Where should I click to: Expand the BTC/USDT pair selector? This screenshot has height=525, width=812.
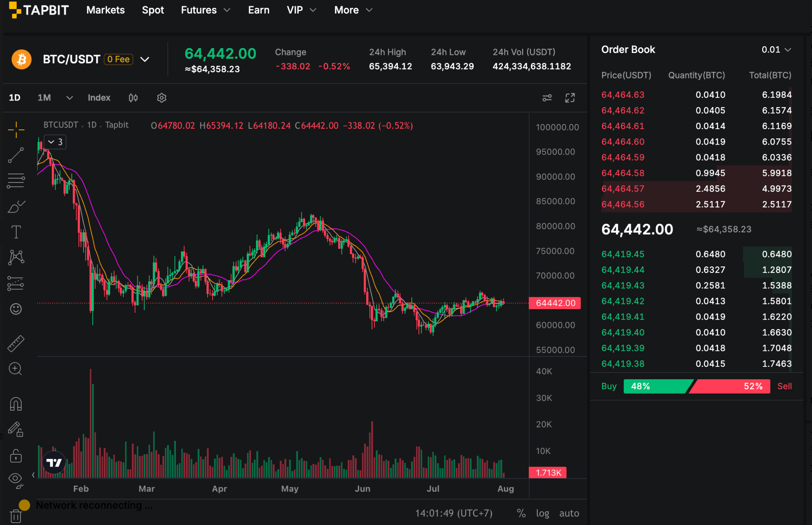(145, 59)
